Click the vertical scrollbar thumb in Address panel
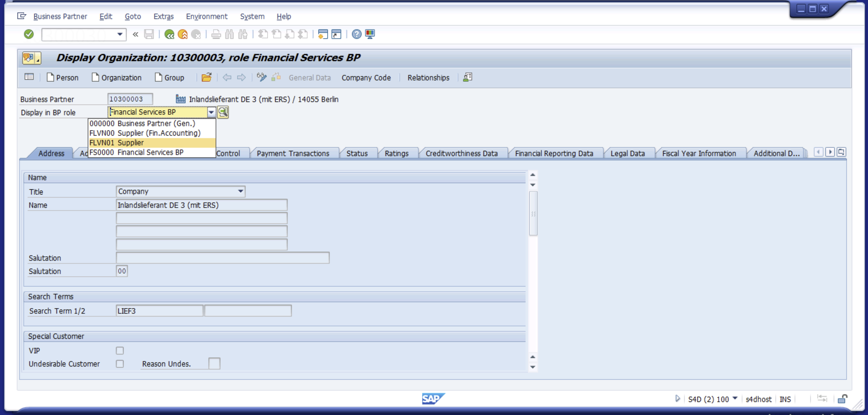Image resolution: width=868 pixels, height=415 pixels. 533,214
